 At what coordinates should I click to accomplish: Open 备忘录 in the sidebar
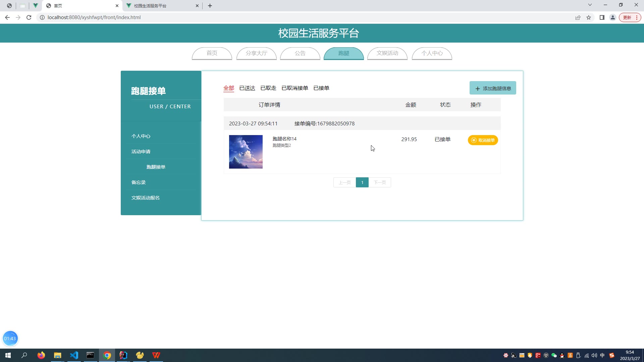(x=139, y=182)
